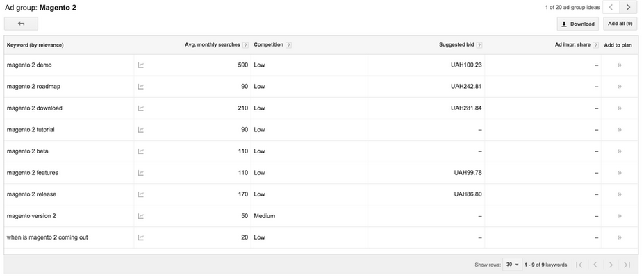644x277 pixels.
Task: Add magento 2 release to plan
Action: tap(620, 194)
